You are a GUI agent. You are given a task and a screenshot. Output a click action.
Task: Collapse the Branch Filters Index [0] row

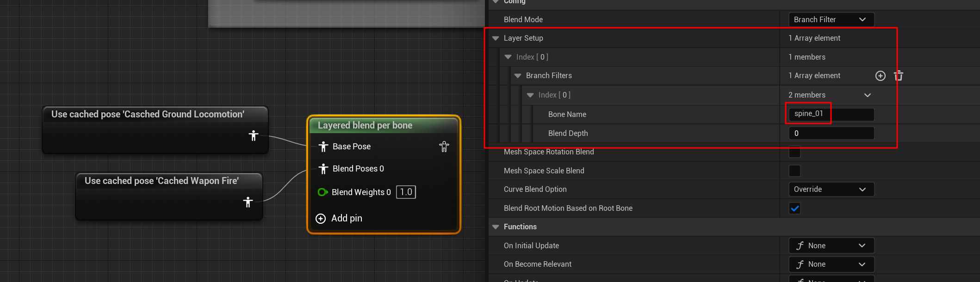[x=530, y=95]
